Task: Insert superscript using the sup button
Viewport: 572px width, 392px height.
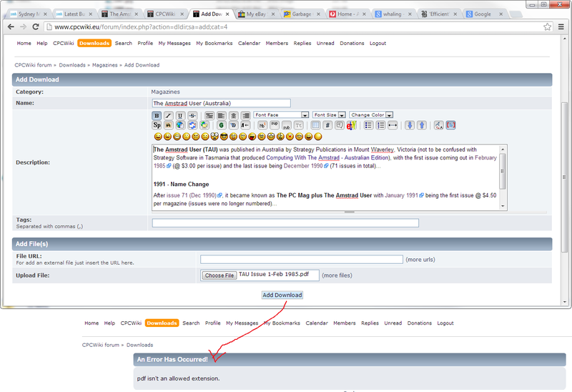Action: (274, 125)
